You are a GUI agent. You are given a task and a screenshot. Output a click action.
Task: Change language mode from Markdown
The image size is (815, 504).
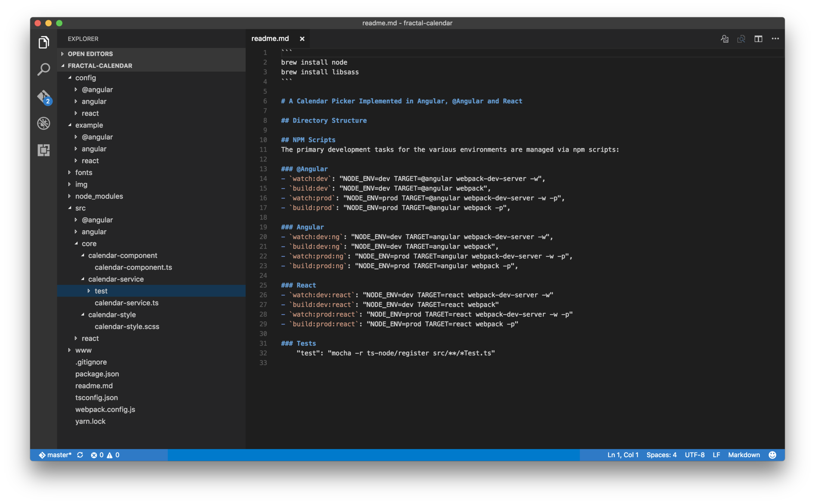pos(744,455)
